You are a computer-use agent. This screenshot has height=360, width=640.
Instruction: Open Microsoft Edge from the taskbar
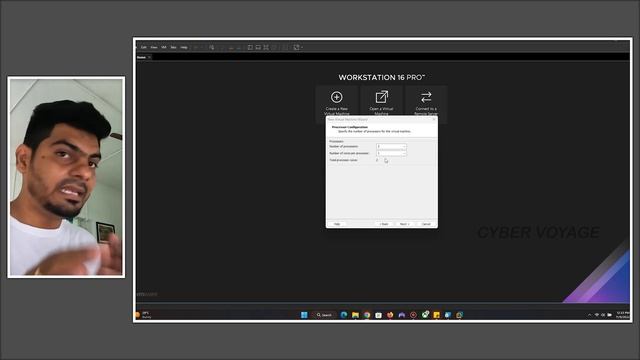click(x=344, y=315)
